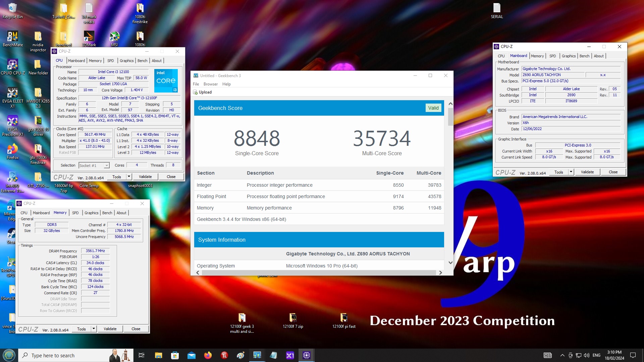This screenshot has height=362, width=644.
Task: Click the Core Speed value 5617.49 MHz
Action: point(95,134)
